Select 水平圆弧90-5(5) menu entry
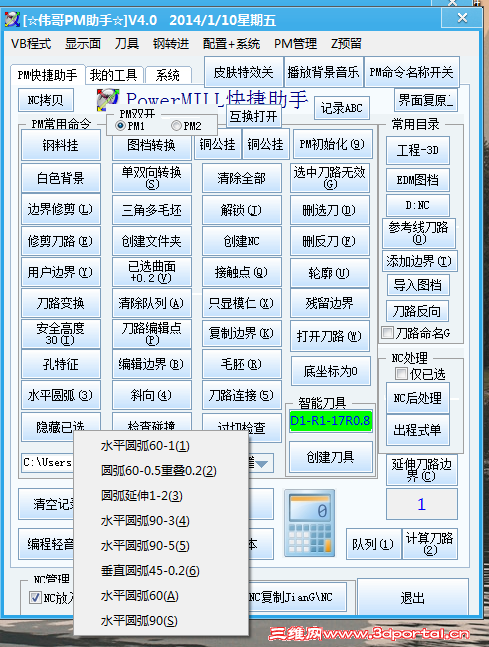 point(145,546)
